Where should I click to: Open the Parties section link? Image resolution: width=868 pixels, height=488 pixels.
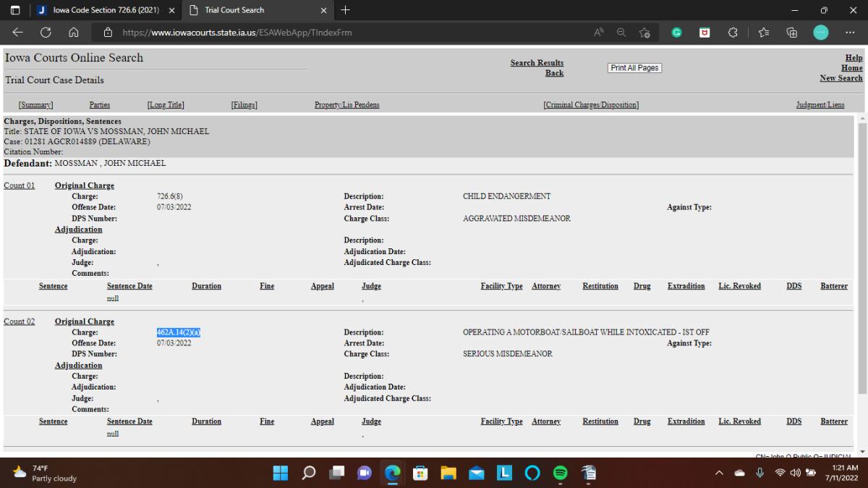(x=100, y=105)
